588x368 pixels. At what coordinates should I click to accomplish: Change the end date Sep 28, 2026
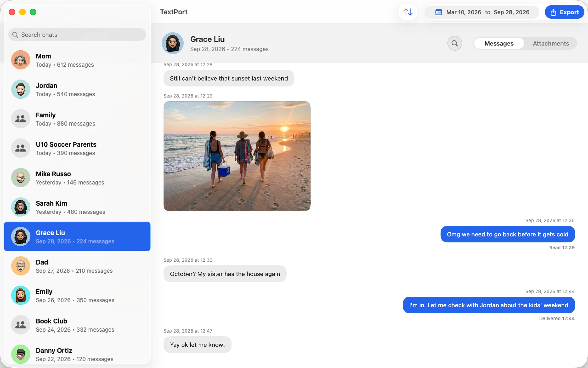(512, 12)
